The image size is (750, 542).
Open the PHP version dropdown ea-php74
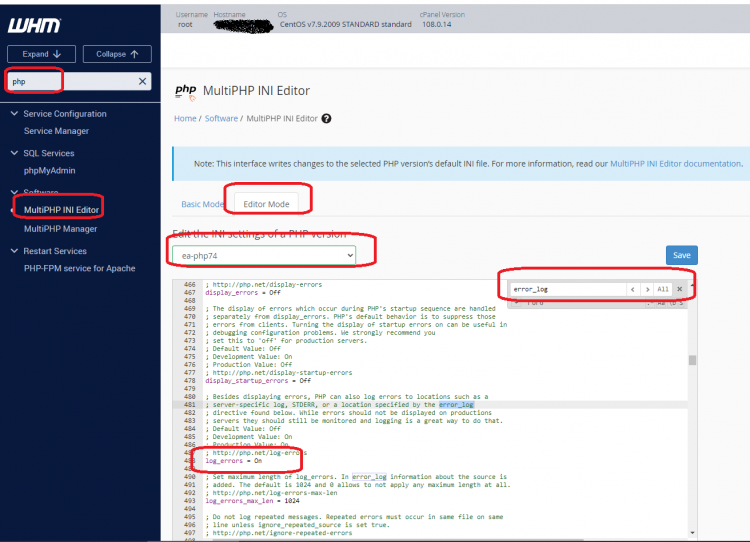(x=263, y=256)
